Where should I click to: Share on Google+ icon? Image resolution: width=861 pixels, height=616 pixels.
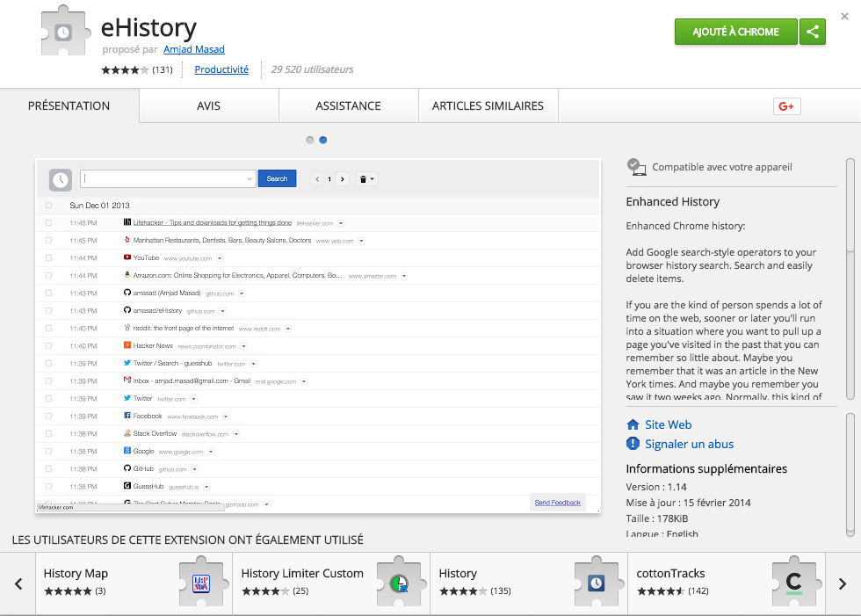786,106
